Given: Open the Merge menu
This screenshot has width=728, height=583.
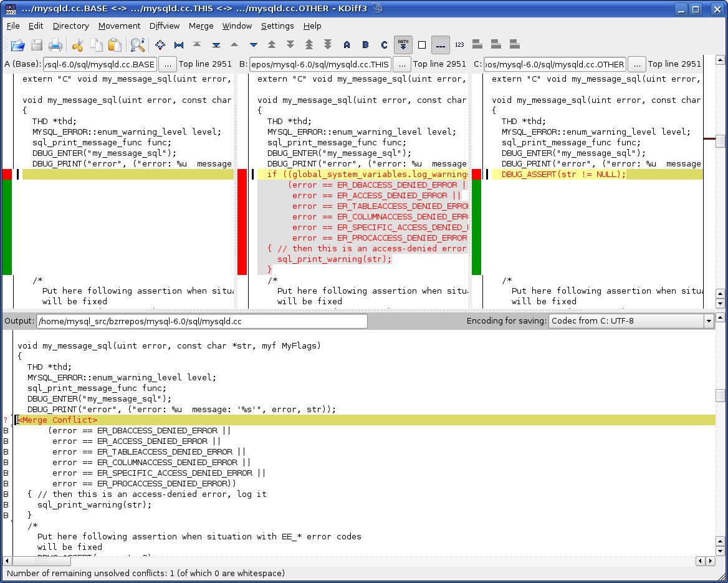Looking at the screenshot, I should click(201, 26).
